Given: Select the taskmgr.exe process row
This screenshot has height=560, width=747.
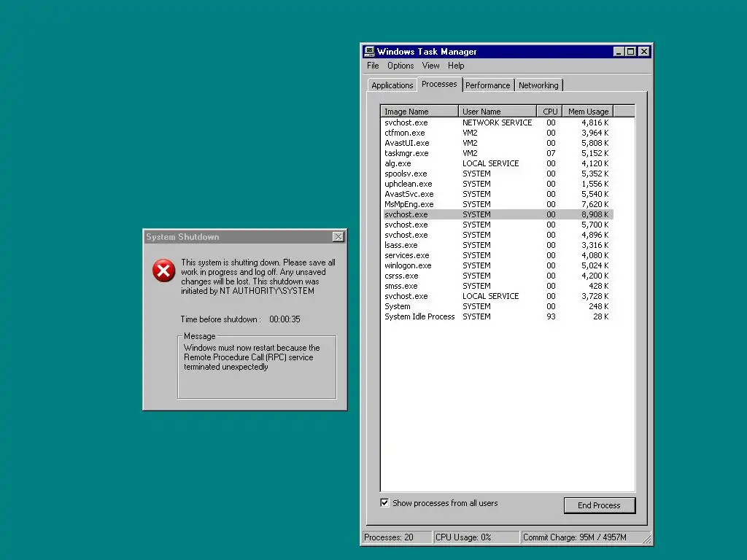Looking at the screenshot, I should tap(498, 153).
